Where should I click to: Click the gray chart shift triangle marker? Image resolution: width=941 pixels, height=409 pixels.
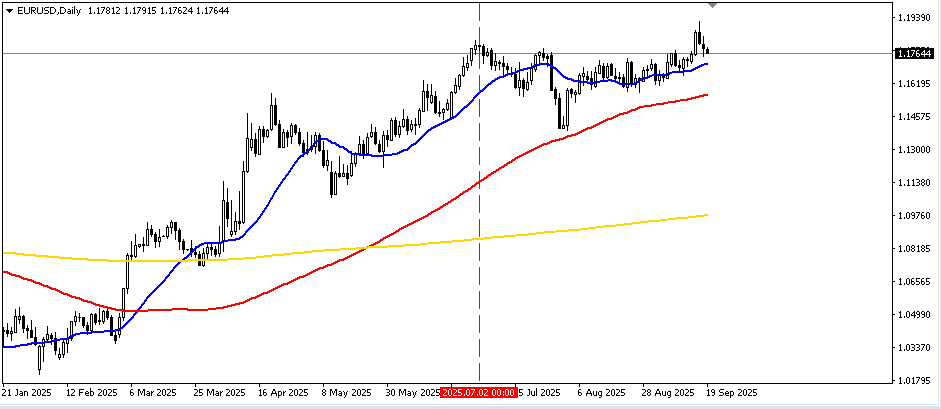712,5
